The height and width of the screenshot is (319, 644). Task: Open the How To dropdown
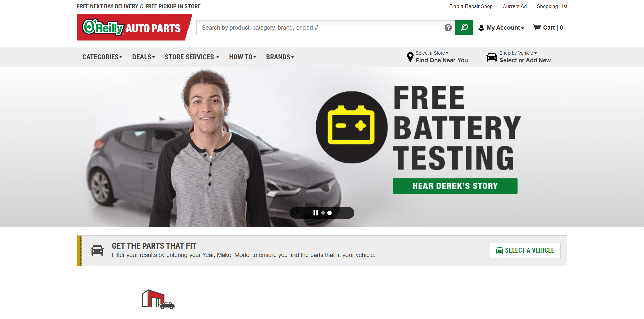click(243, 57)
